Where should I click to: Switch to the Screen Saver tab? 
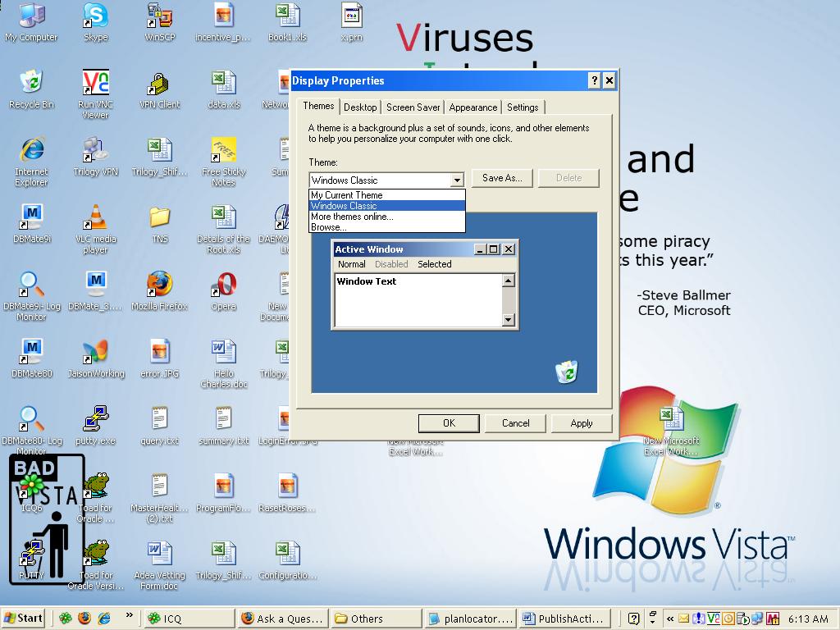click(413, 107)
